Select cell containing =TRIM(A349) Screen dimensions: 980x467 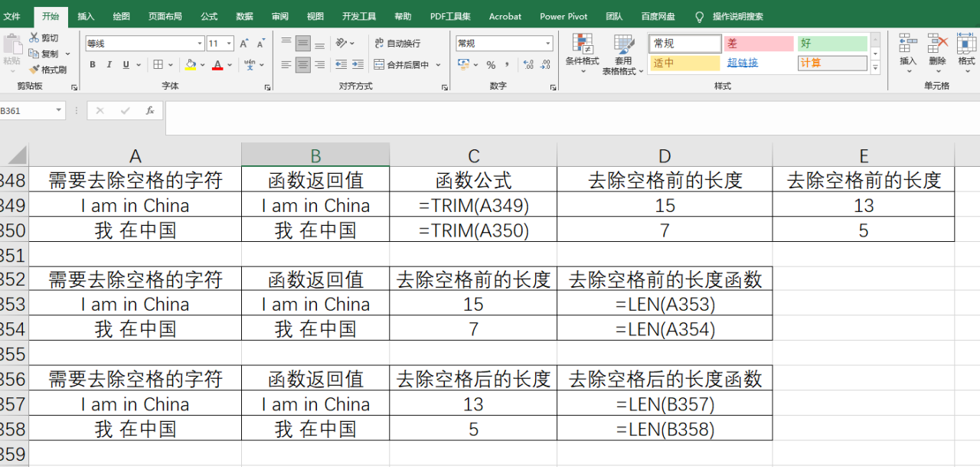473,205
